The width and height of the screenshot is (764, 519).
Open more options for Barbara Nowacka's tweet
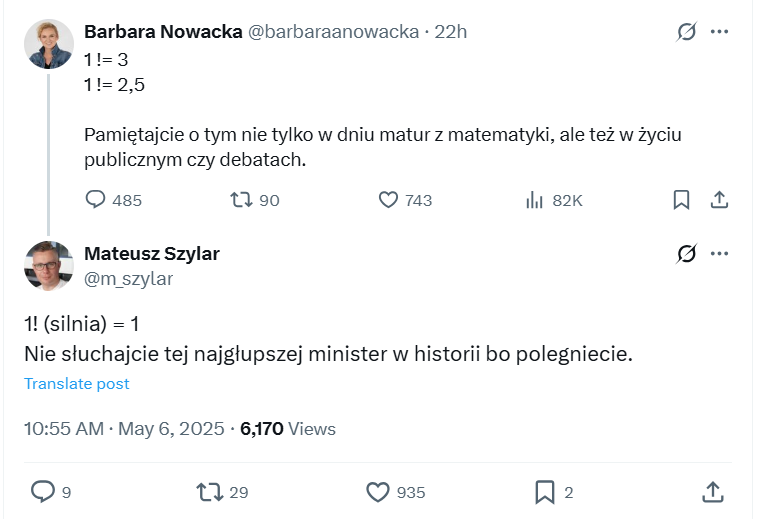tap(719, 32)
